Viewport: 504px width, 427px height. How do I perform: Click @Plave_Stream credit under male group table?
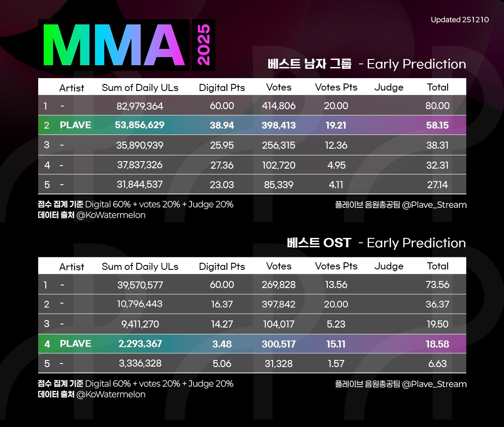[434, 205]
